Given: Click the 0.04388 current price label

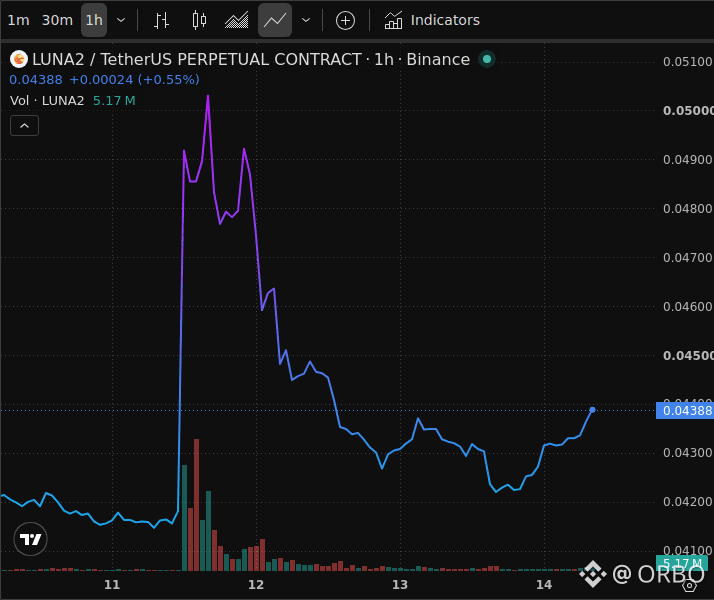Looking at the screenshot, I should click(685, 411).
